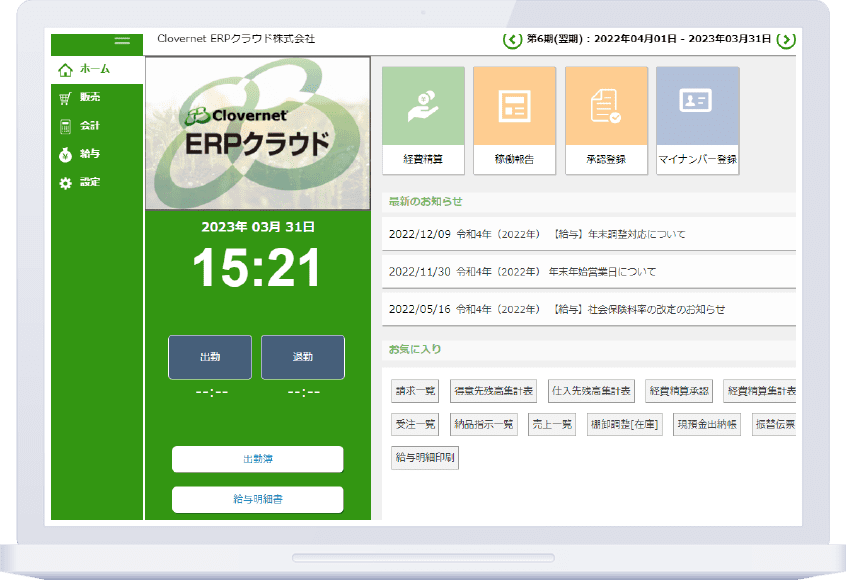
Task: Open the 稼働報告 work report tile
Action: (514, 121)
